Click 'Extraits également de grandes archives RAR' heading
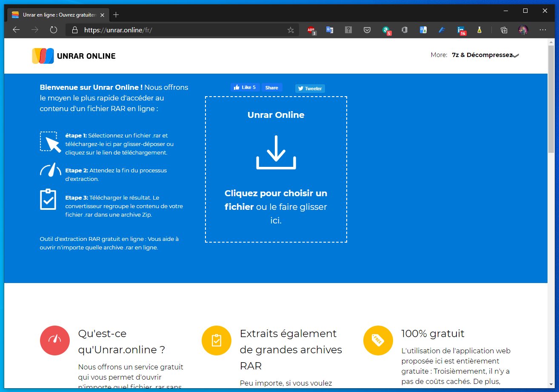The image size is (559, 392). pyautogui.click(x=291, y=350)
